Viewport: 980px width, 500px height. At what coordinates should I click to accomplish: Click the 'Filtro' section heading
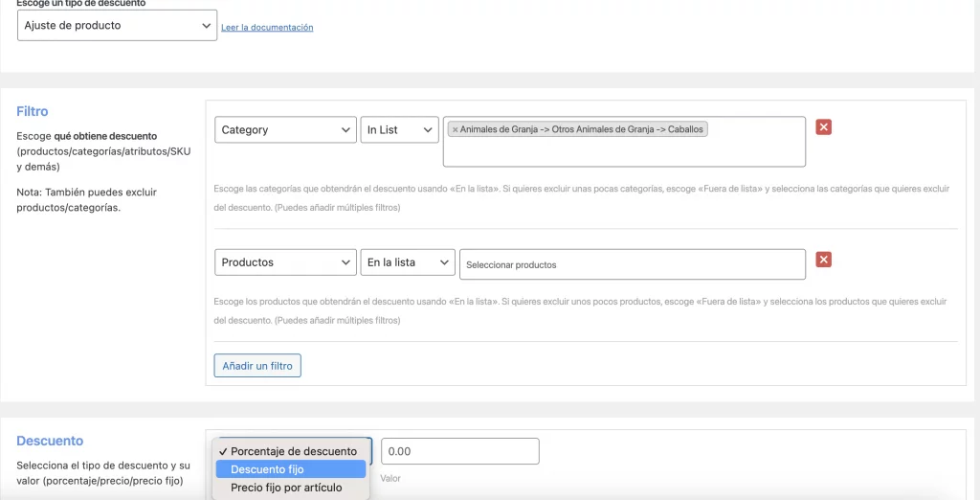tap(33, 112)
